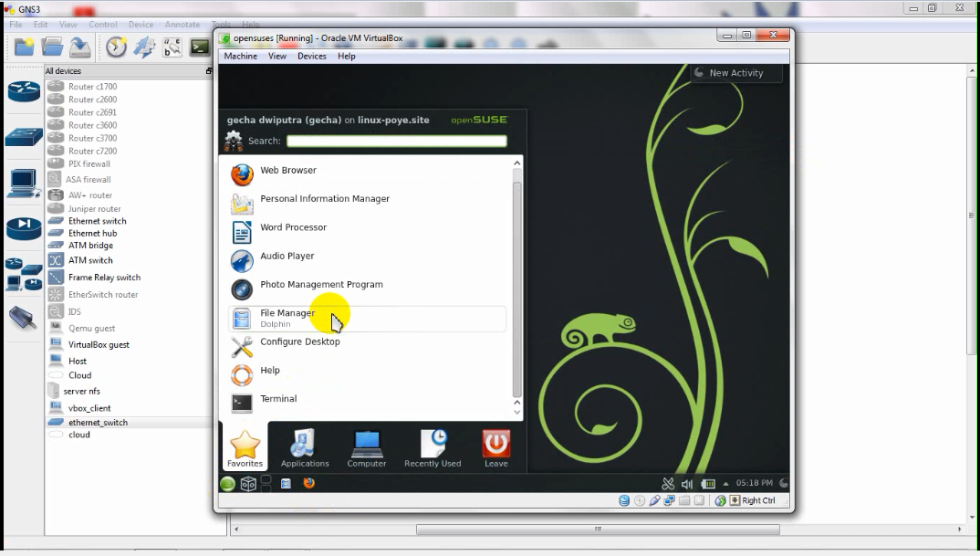Browse routers category in GNS3 sidebar

pos(24,92)
